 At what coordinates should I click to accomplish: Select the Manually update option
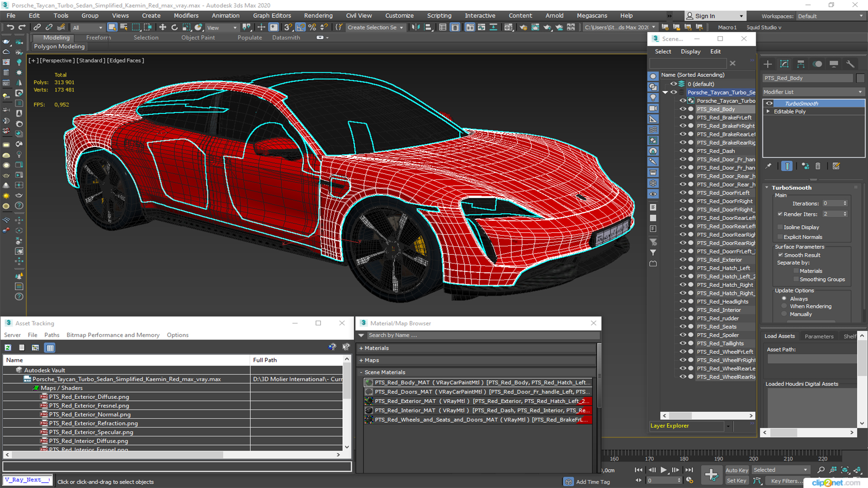[x=784, y=314]
